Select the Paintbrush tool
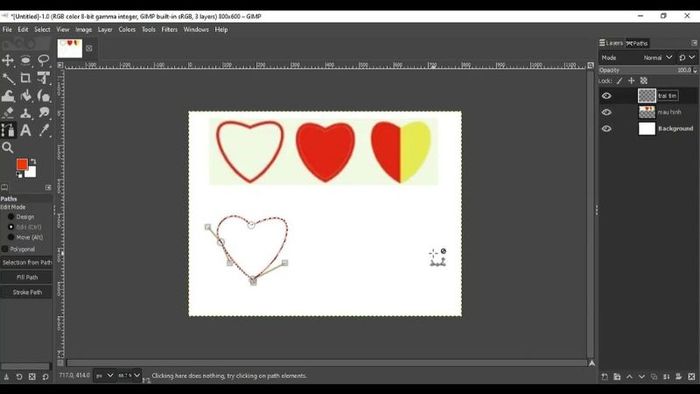Image resolution: width=700 pixels, height=394 pixels. tap(43, 95)
